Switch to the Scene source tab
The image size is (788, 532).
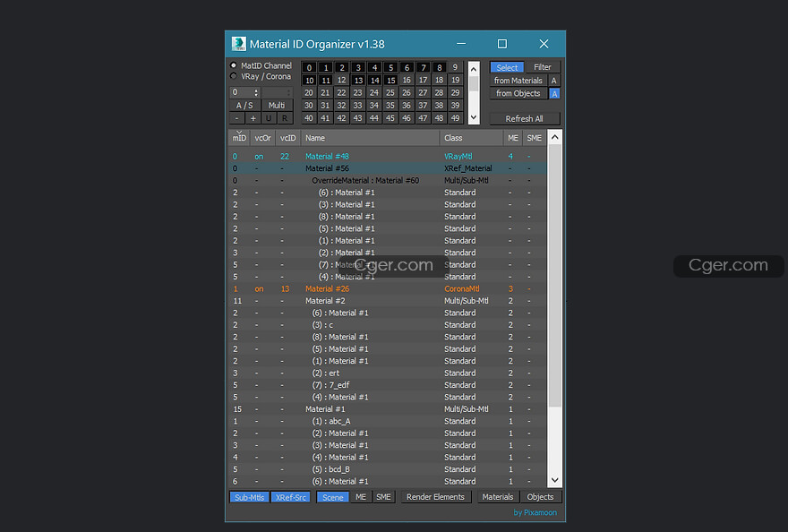333,497
